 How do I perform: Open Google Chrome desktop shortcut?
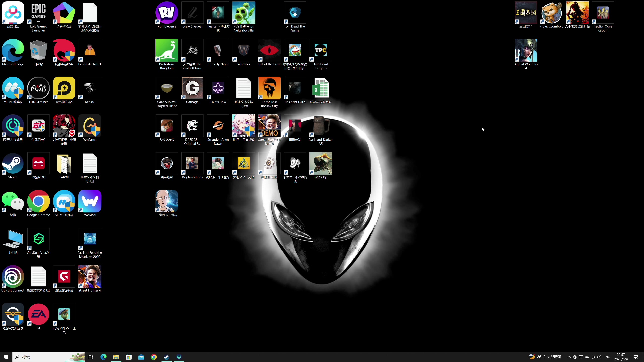coord(38,204)
